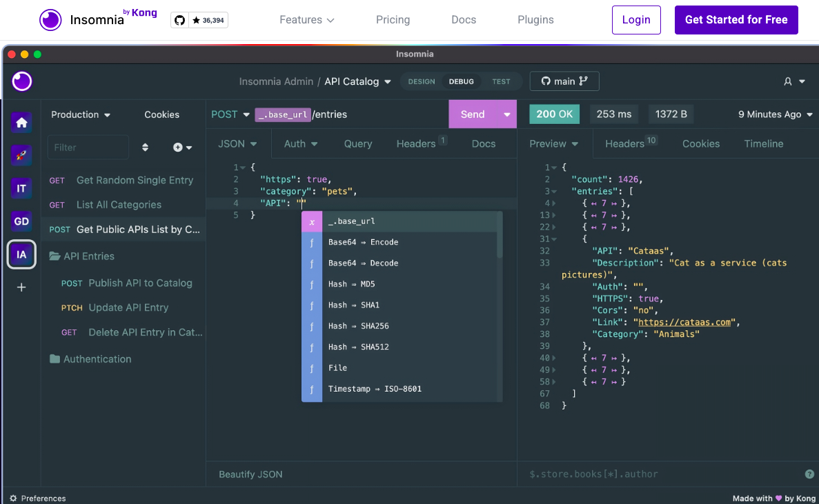The width and height of the screenshot is (819, 504).
Task: Open the Production environment dropdown
Action: click(79, 114)
